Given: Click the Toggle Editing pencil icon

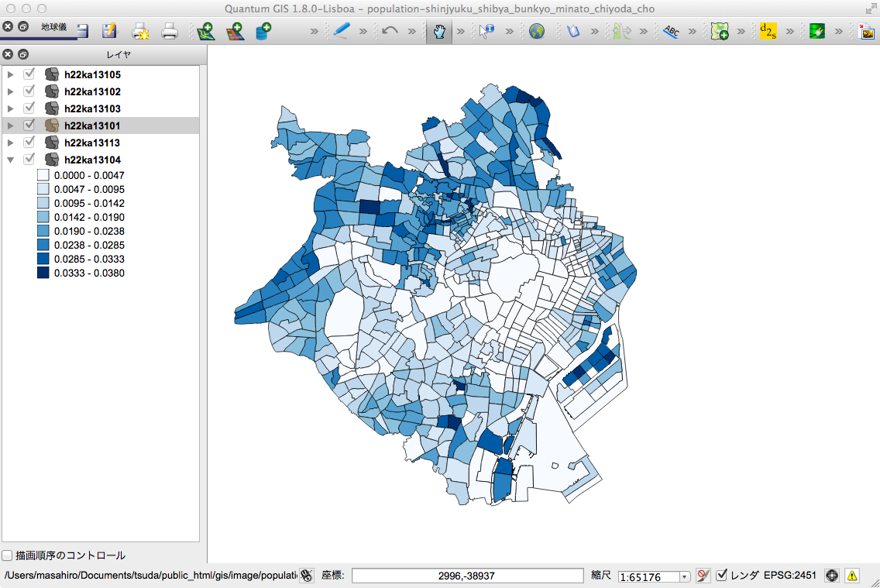Looking at the screenshot, I should tap(342, 32).
